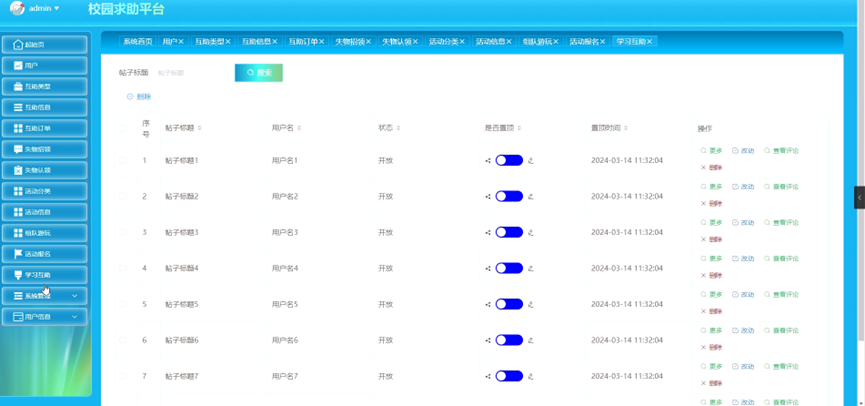This screenshot has width=865, height=406.
Task: Open 互助信息 list icon in sidebar
Action: click(x=18, y=108)
